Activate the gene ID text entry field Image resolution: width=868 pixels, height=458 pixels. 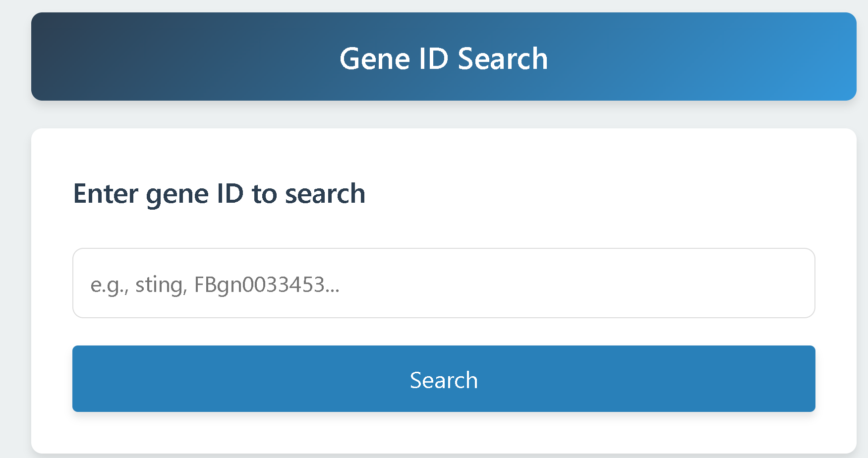pyautogui.click(x=444, y=283)
